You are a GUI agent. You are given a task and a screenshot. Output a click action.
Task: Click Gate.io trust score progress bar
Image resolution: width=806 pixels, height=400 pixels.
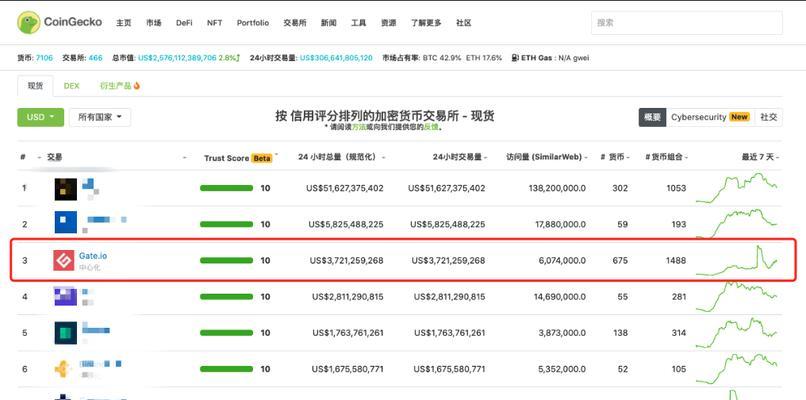click(226, 261)
